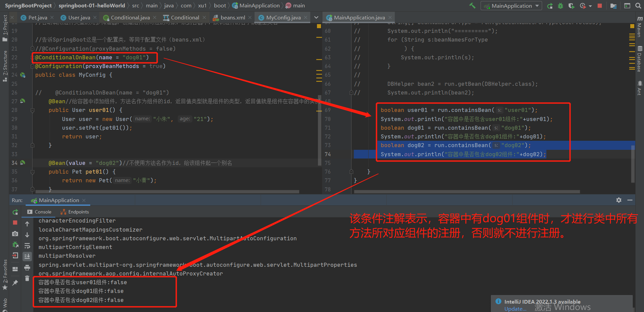Open Run Anything icon in toolbar
This screenshot has width=644, height=312.
627,6
